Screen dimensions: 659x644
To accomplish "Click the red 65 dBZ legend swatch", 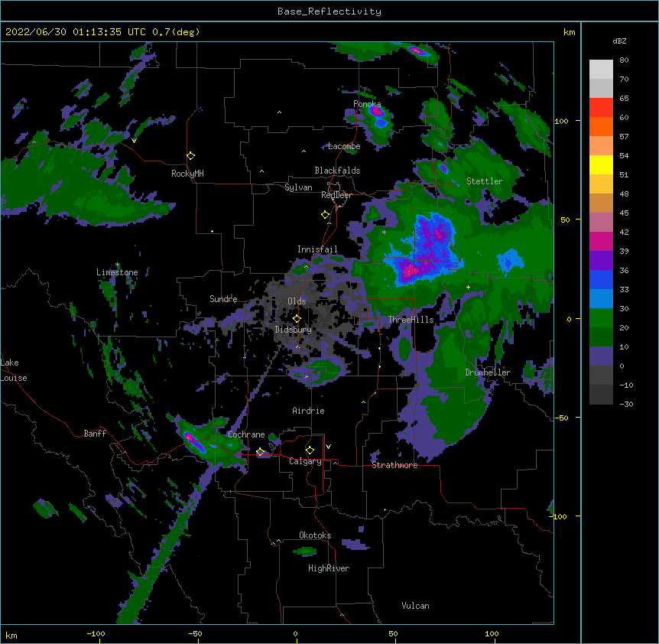I will (x=601, y=107).
